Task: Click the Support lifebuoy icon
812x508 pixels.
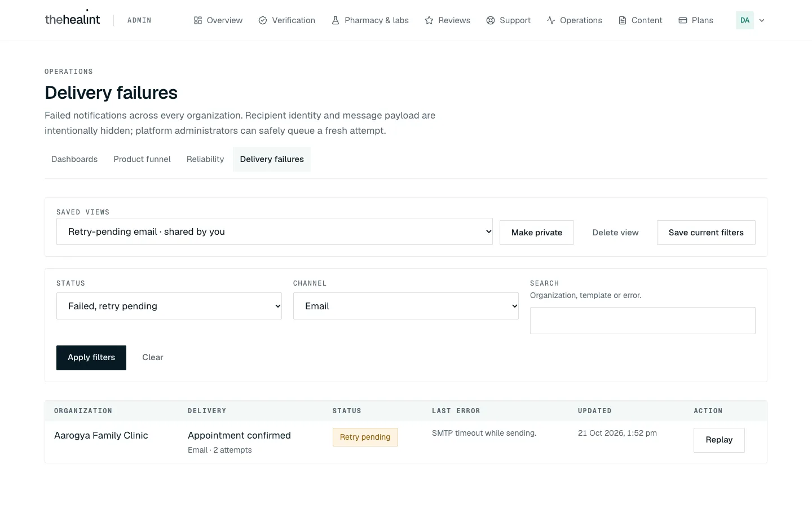Action: click(x=491, y=20)
